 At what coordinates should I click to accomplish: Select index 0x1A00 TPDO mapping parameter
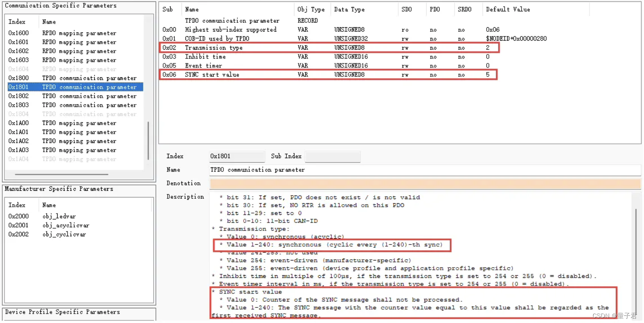click(75, 123)
